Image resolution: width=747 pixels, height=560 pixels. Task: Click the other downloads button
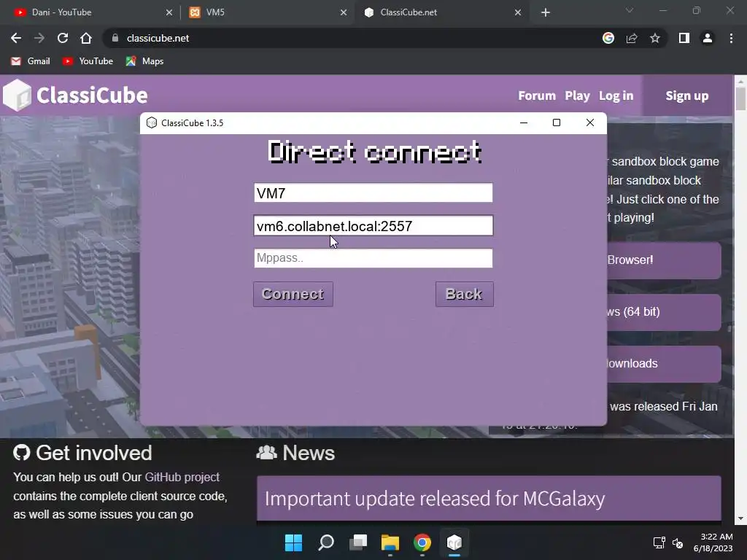pyautogui.click(x=664, y=364)
